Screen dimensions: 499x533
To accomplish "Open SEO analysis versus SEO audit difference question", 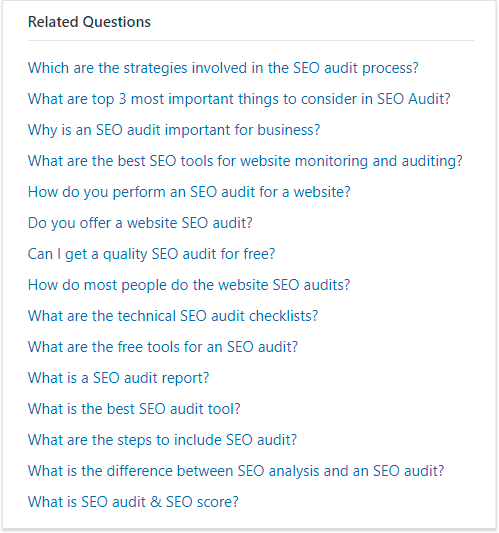I will (x=236, y=471).
